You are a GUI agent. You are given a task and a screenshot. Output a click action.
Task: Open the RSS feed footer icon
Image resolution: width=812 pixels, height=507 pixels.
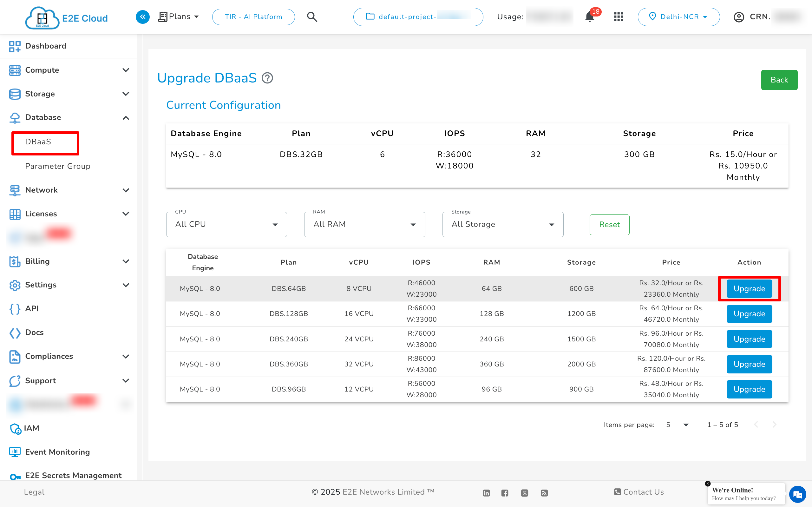point(544,493)
